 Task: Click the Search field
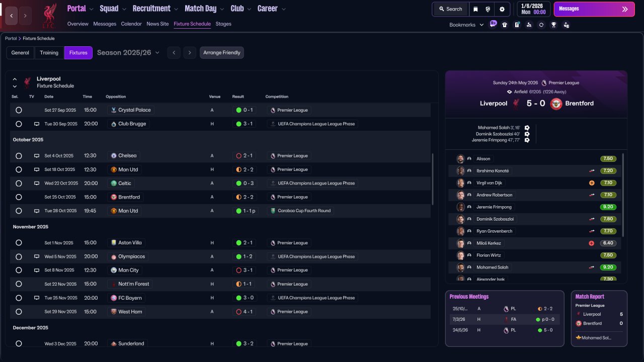tap(450, 9)
